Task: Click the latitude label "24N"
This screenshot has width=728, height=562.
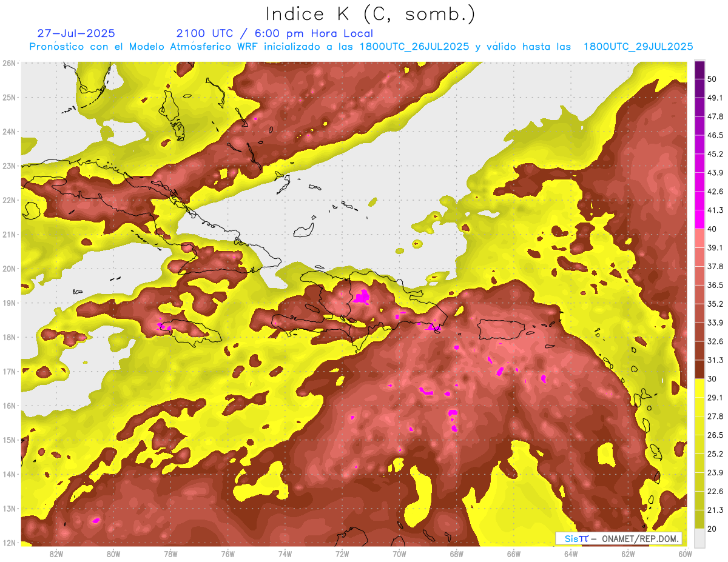Action: [x=8, y=132]
